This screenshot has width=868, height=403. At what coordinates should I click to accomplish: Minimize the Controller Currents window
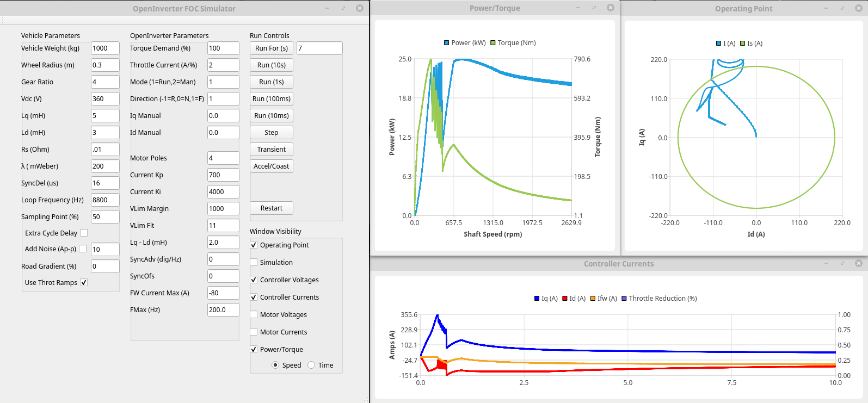826,263
